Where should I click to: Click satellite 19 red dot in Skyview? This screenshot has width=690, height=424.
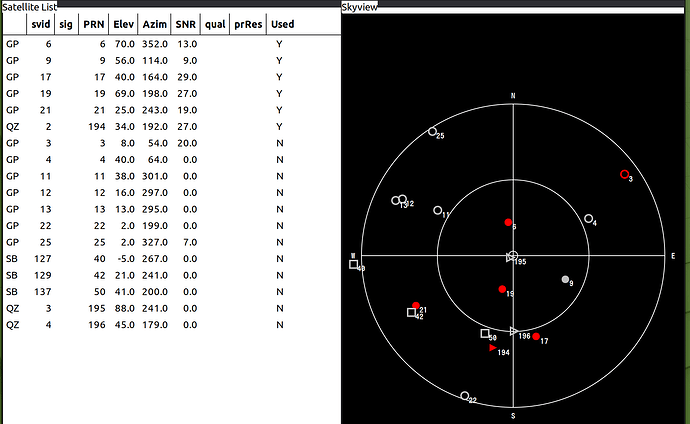502,289
